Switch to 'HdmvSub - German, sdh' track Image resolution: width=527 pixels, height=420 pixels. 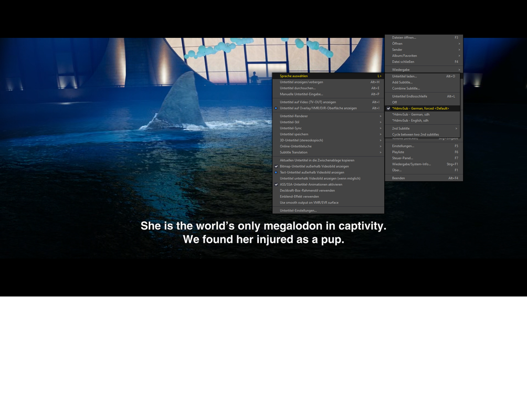(x=422, y=114)
